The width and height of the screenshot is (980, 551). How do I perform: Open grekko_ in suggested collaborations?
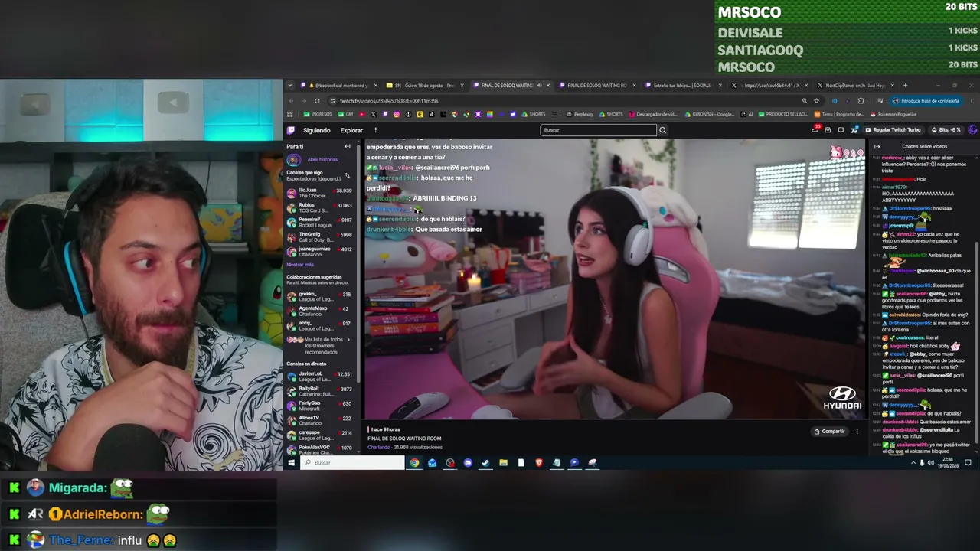click(319, 296)
